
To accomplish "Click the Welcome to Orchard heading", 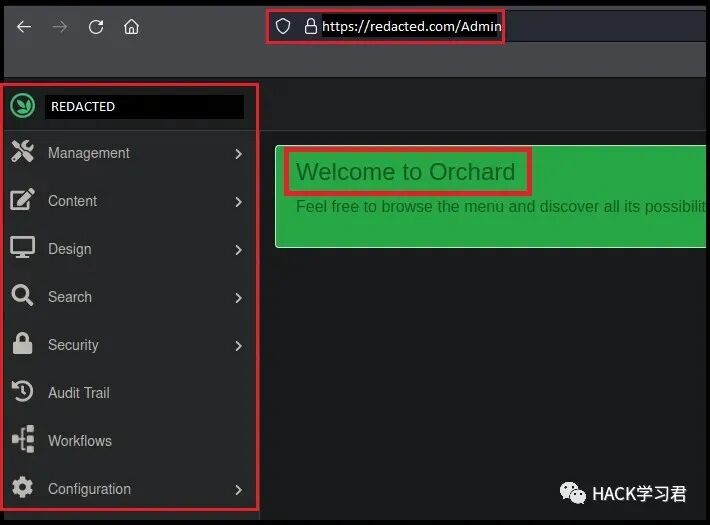I will point(405,172).
